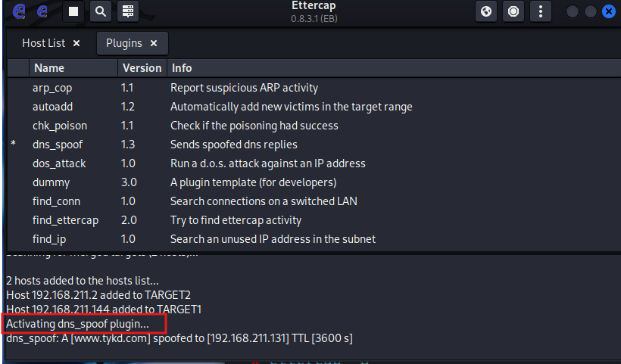Close the Plugins tab
The image size is (621, 364).
154,43
